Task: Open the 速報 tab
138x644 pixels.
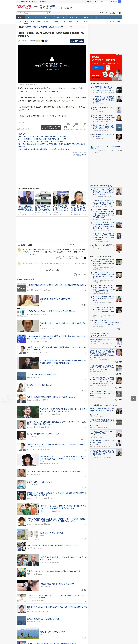Action: (x=28, y=17)
